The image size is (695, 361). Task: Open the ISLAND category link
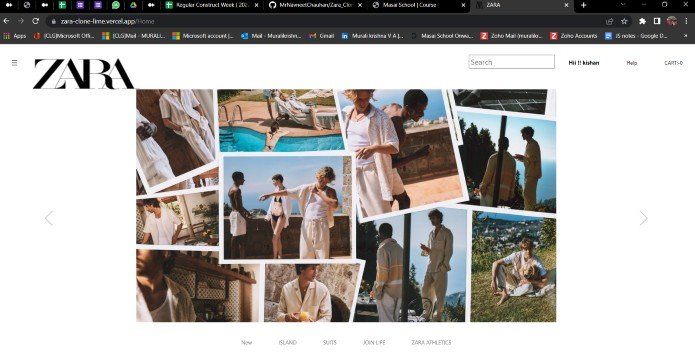(x=288, y=342)
